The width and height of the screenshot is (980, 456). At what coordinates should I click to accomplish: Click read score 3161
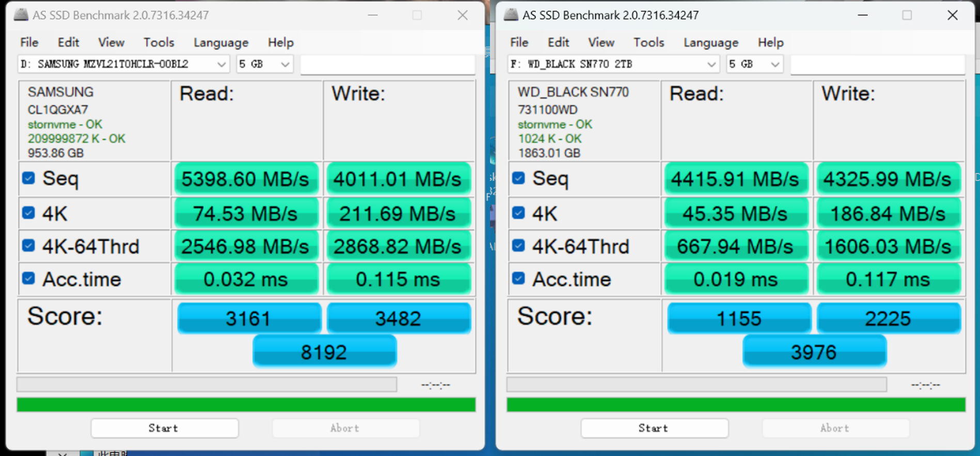point(249,318)
